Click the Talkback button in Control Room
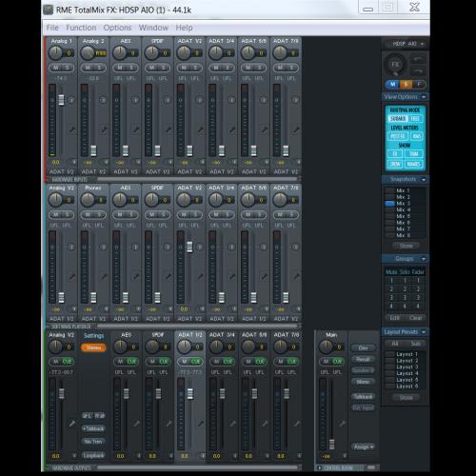 click(x=363, y=397)
